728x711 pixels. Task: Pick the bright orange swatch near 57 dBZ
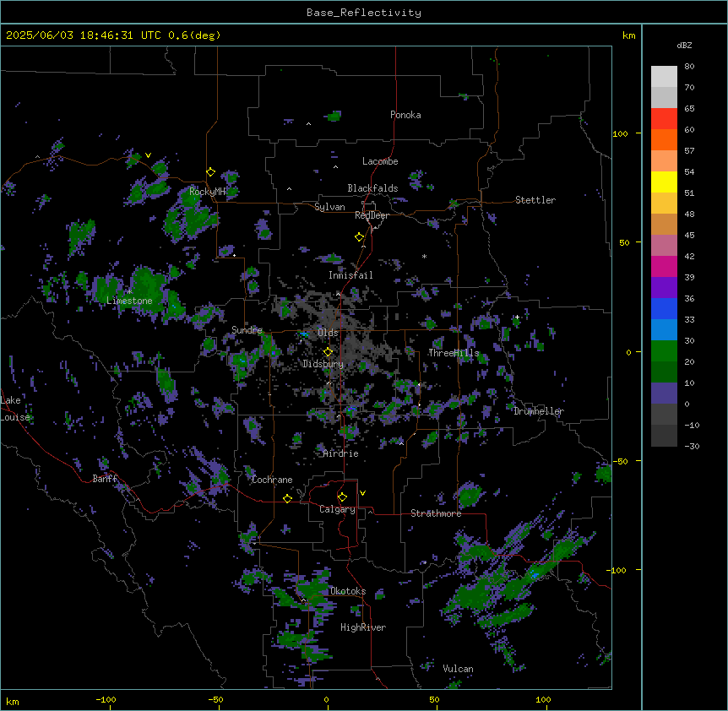click(x=664, y=139)
